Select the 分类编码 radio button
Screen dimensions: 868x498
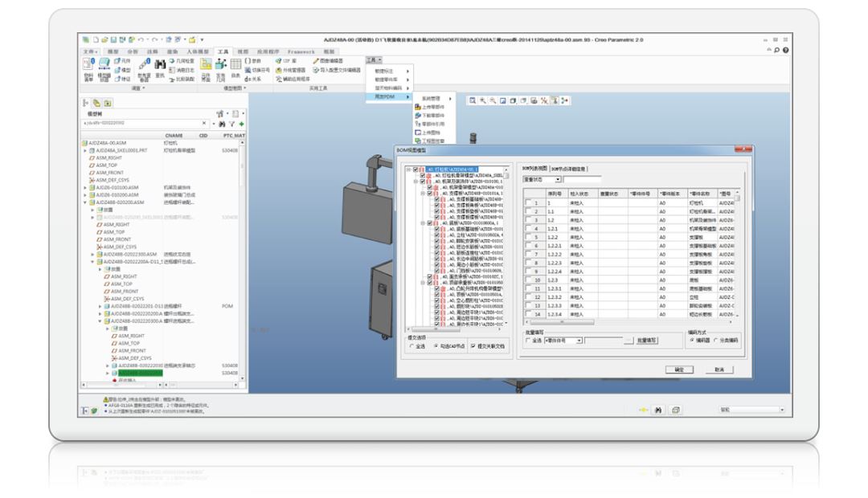(x=715, y=340)
